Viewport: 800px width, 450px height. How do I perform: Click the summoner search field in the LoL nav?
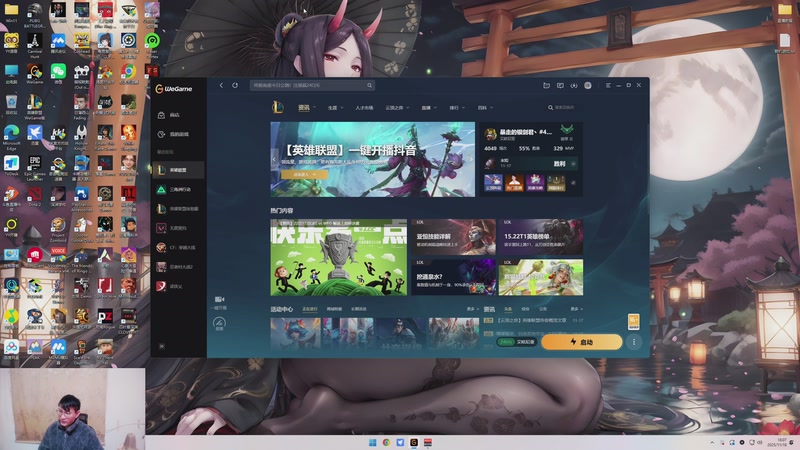[x=563, y=108]
